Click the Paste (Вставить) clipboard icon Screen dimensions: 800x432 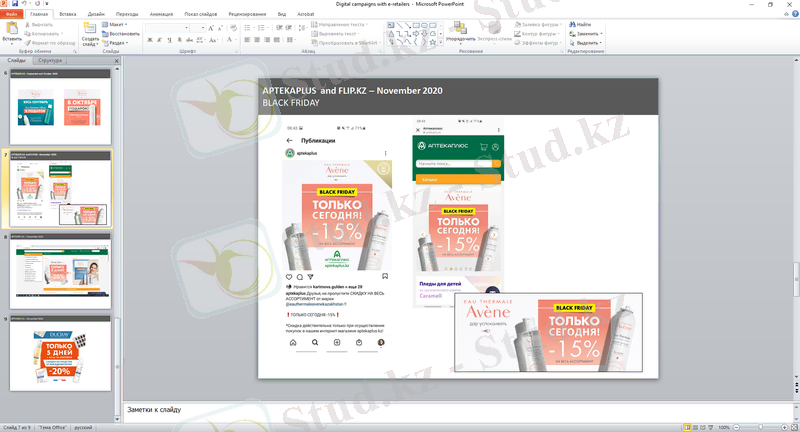pyautogui.click(x=11, y=28)
